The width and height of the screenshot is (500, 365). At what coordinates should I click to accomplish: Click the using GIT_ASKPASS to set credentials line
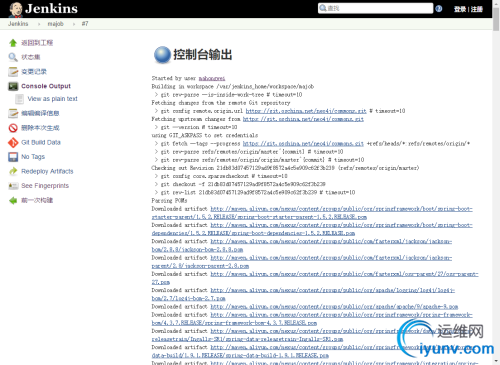(x=205, y=135)
